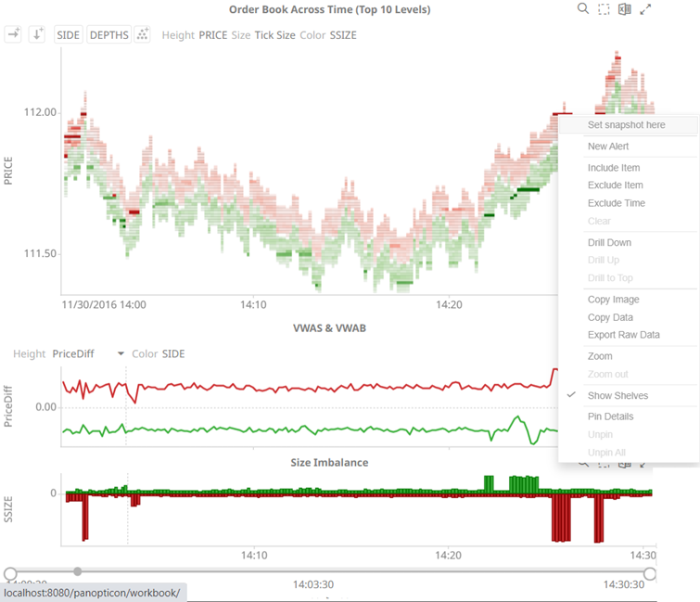Viewport: 700px width, 602px height.
Task: Click the gray snapshot marker on timeline
Action: [78, 571]
